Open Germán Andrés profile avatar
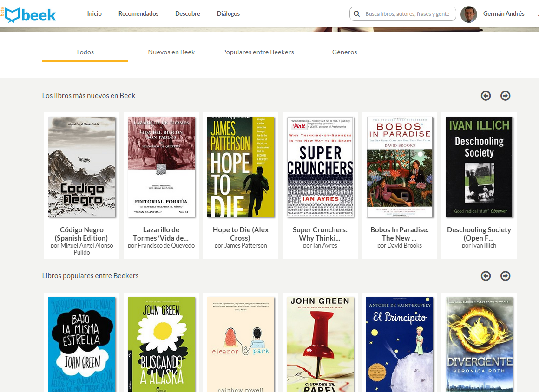Screen dimensions: 539x392 (x=468, y=14)
